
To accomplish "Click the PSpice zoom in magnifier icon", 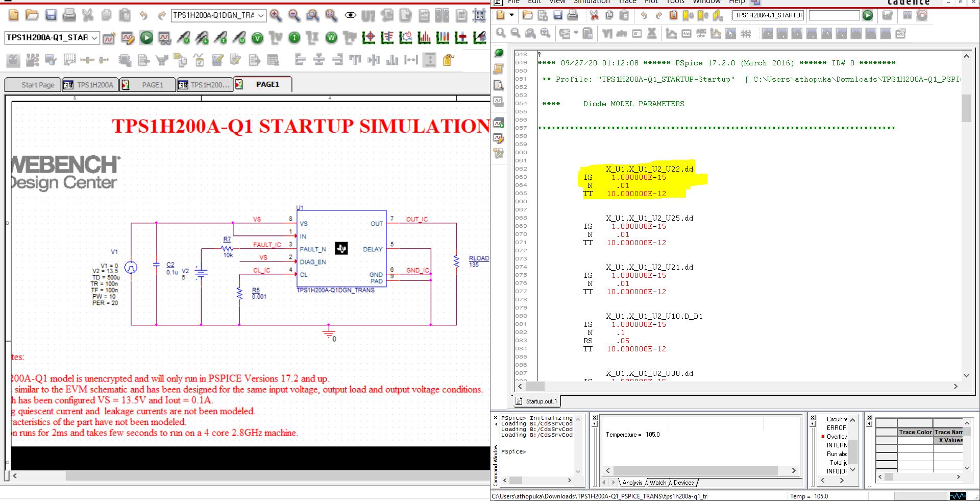I will pyautogui.click(x=501, y=34).
